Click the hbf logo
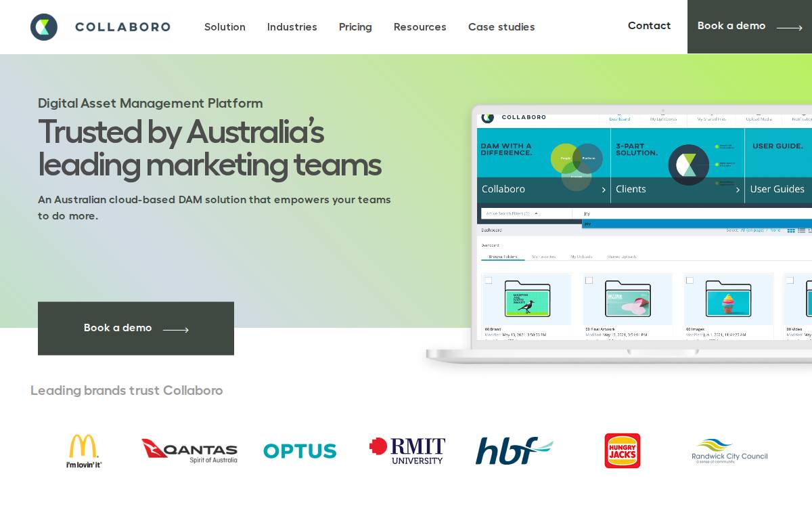 (514, 451)
